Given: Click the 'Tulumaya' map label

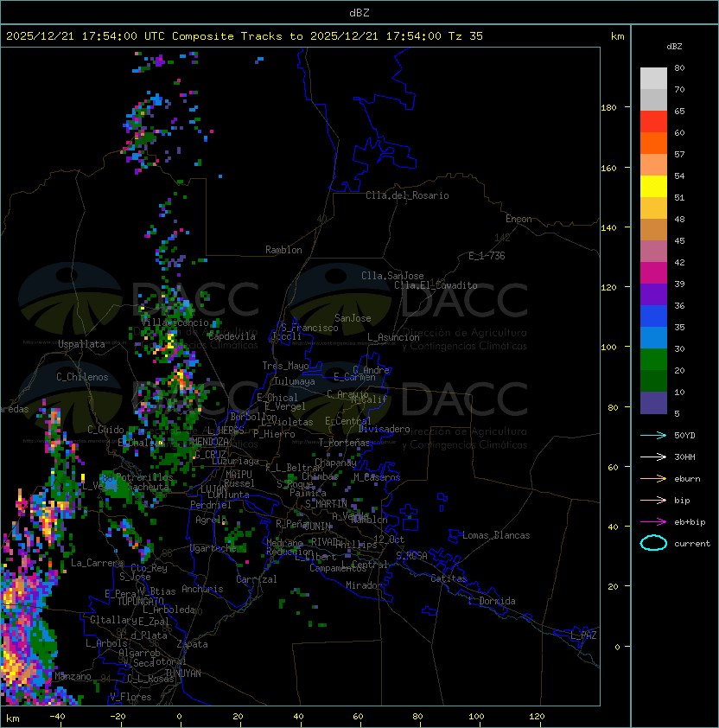Looking at the screenshot, I should pos(295,381).
